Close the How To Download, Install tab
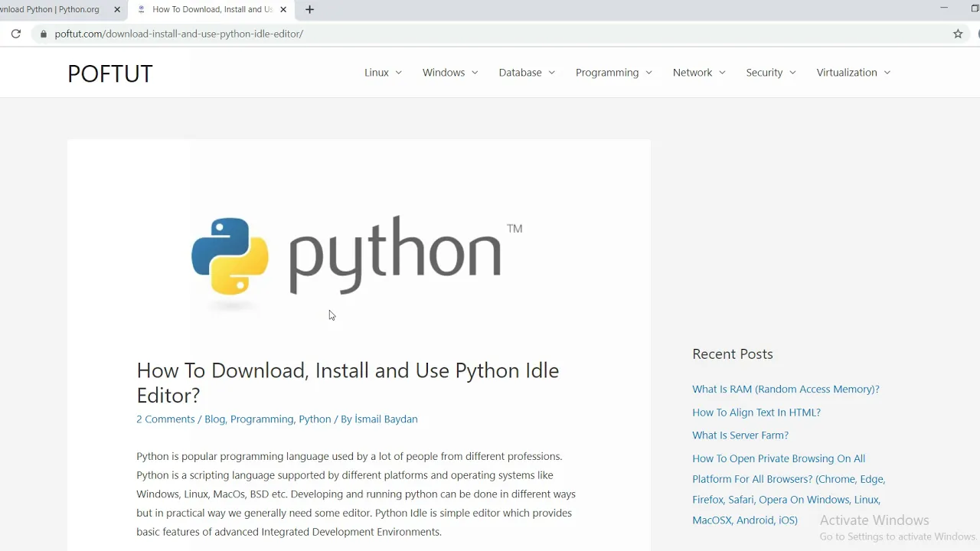 [x=284, y=10]
